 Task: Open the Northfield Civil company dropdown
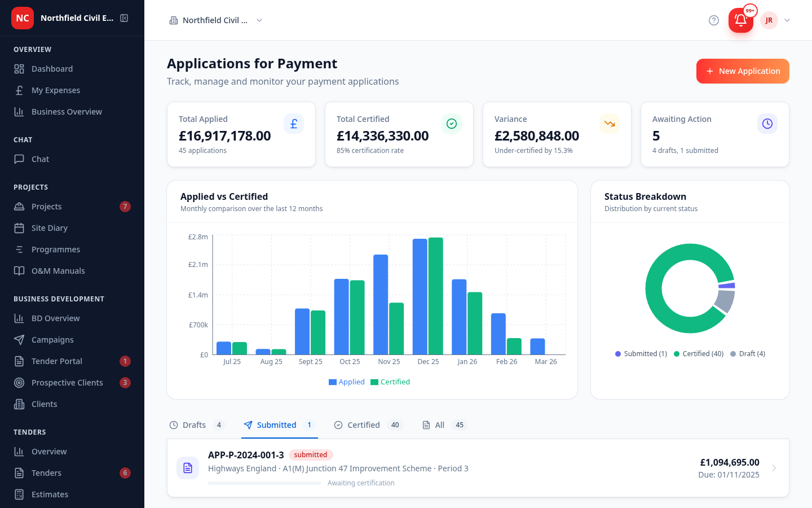217,20
